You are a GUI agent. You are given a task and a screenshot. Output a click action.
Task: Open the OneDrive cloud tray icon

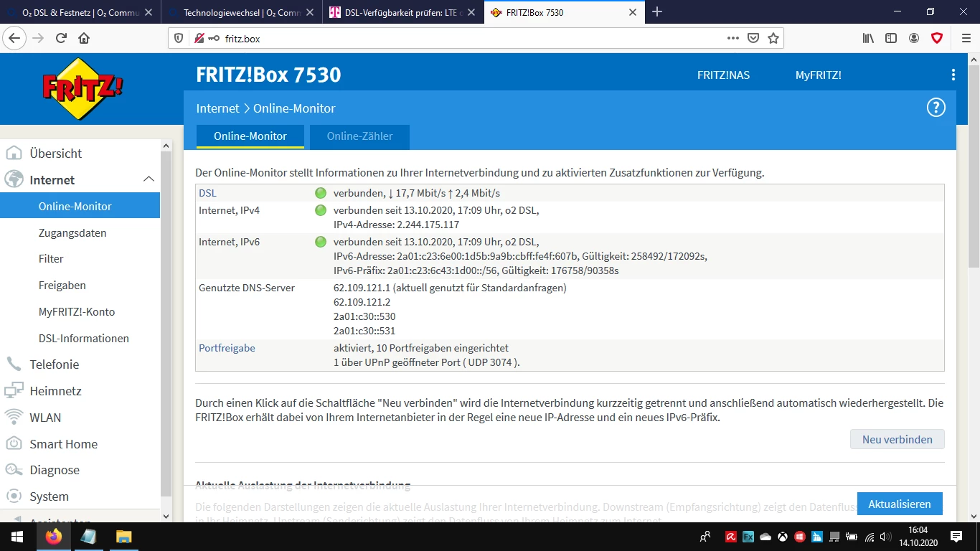[x=765, y=536]
